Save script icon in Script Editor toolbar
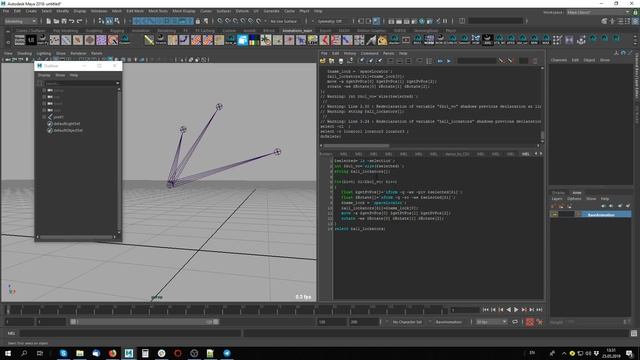The image size is (640, 360). [341, 61]
